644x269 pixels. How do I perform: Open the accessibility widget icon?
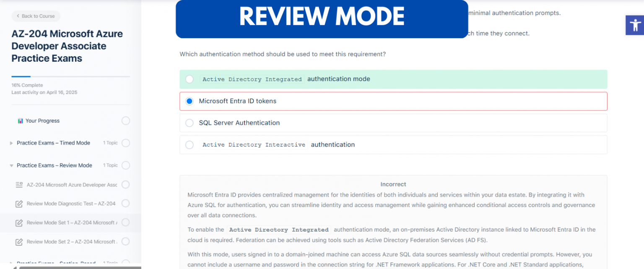[x=635, y=25]
